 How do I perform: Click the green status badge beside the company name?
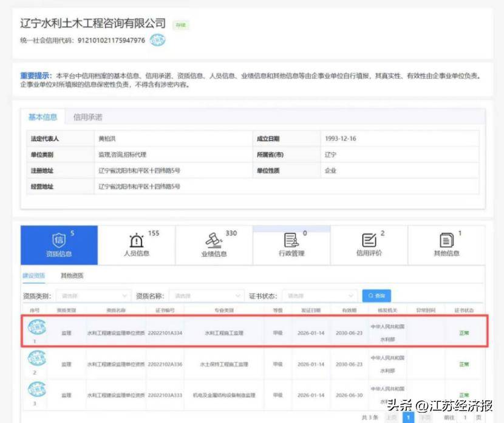pyautogui.click(x=180, y=25)
